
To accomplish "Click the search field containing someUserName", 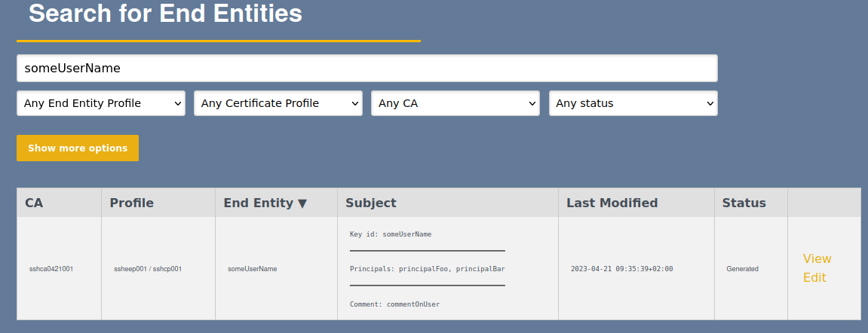I will coord(367,68).
